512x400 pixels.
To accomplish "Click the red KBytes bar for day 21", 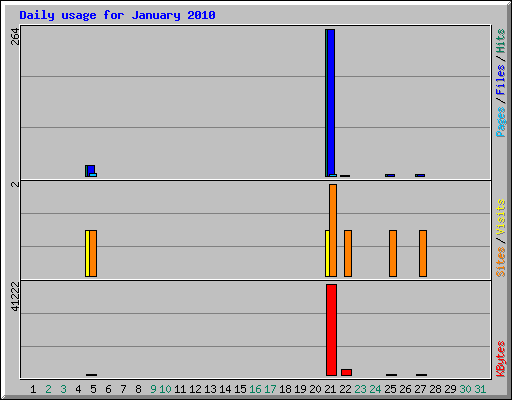I will pyautogui.click(x=331, y=330).
